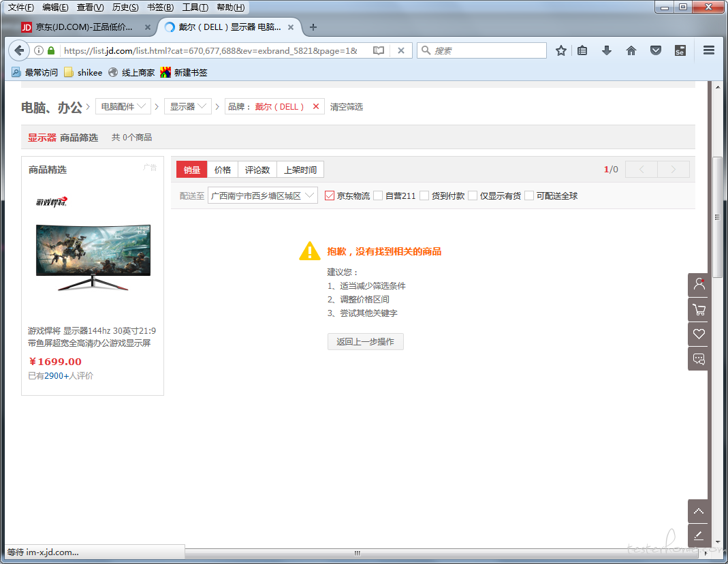Go to home page icon
728x564 pixels.
[631, 50]
